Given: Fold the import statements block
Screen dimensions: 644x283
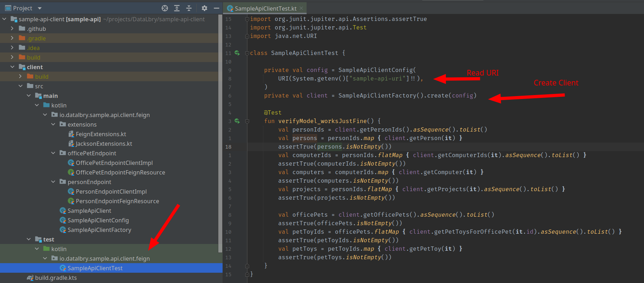Looking at the screenshot, I should 247,19.
